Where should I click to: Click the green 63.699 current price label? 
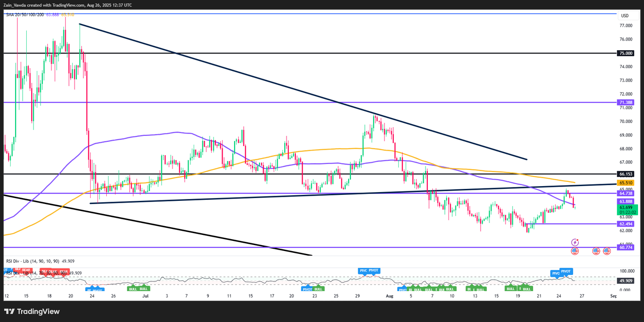click(626, 208)
